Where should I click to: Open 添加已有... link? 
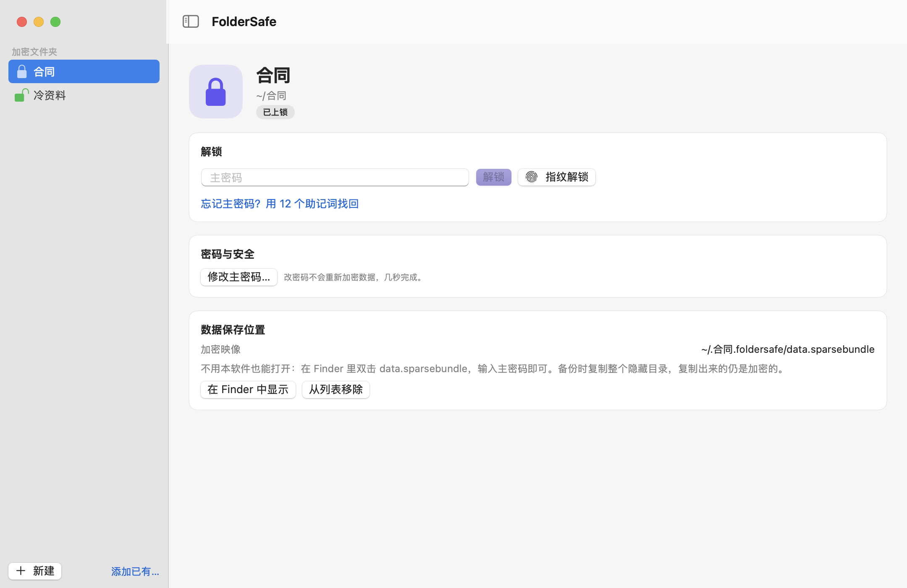[x=135, y=571]
